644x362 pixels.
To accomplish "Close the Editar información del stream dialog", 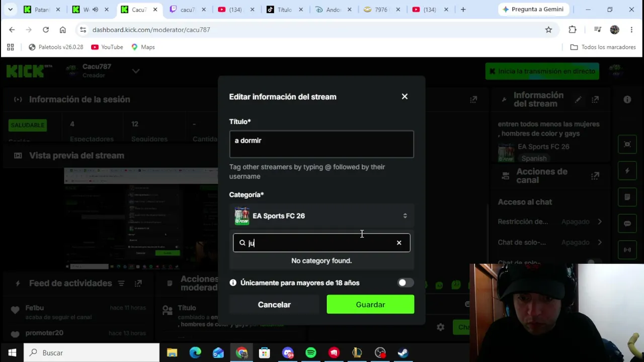I will click(405, 97).
